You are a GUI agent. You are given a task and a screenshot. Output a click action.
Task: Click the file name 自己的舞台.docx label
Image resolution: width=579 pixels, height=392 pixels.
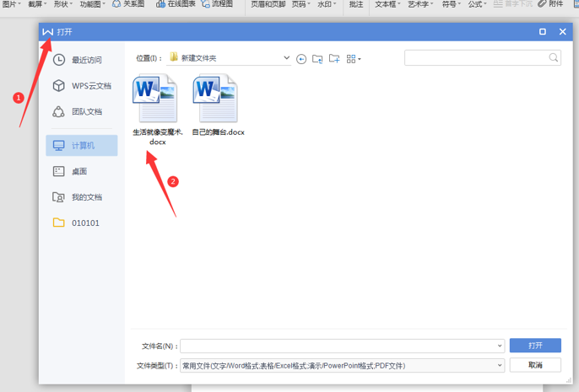point(219,132)
